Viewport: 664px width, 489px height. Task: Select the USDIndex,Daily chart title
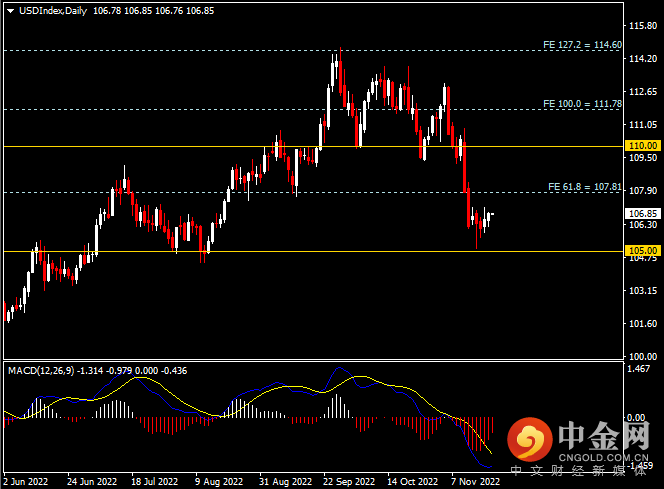[x=53, y=11]
